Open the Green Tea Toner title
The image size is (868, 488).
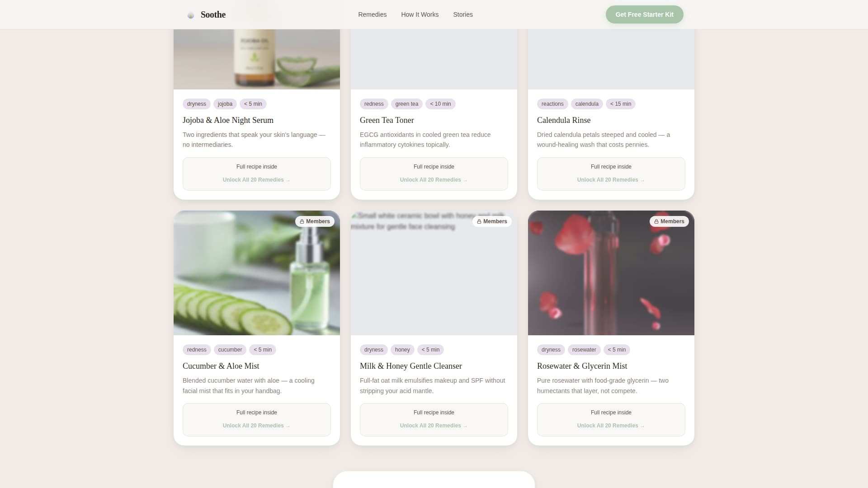387,120
